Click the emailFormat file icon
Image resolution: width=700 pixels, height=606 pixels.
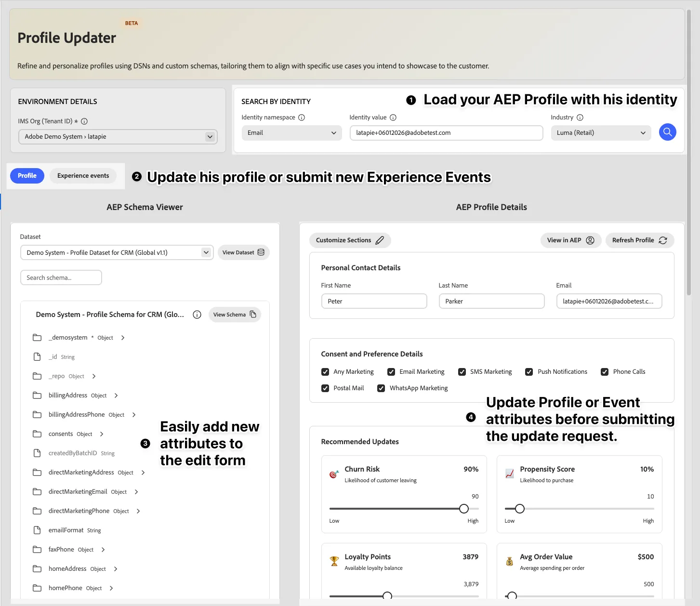point(37,530)
